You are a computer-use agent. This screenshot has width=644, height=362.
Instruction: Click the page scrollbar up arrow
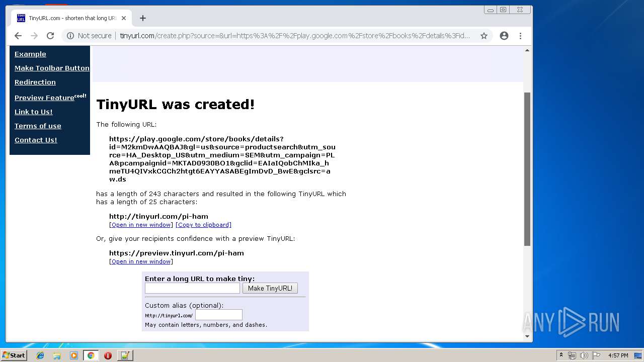pos(527,50)
